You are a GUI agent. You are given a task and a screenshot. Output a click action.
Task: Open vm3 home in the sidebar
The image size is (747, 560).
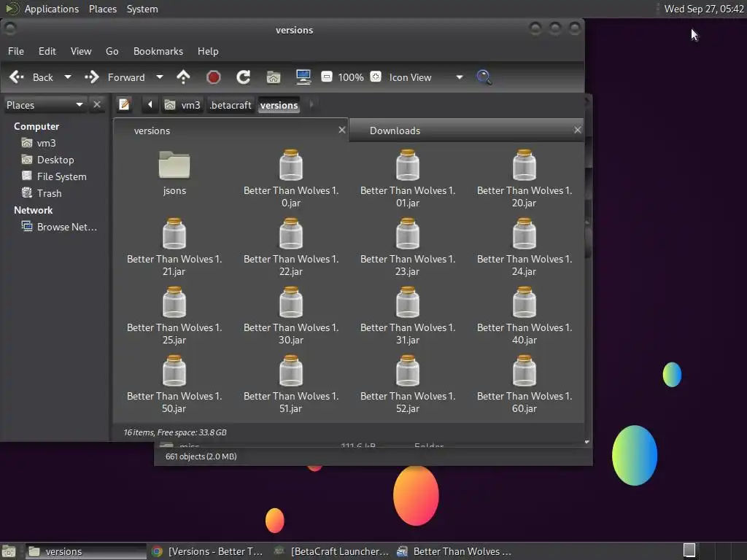point(39,143)
